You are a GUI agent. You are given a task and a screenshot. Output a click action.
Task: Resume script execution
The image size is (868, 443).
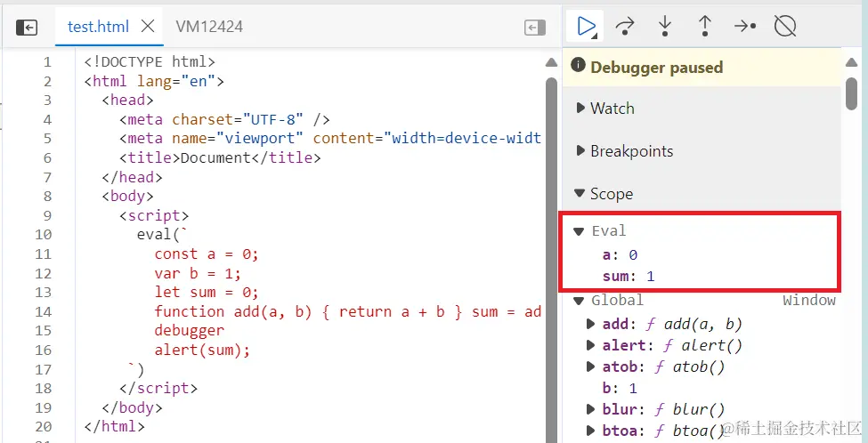point(586,26)
